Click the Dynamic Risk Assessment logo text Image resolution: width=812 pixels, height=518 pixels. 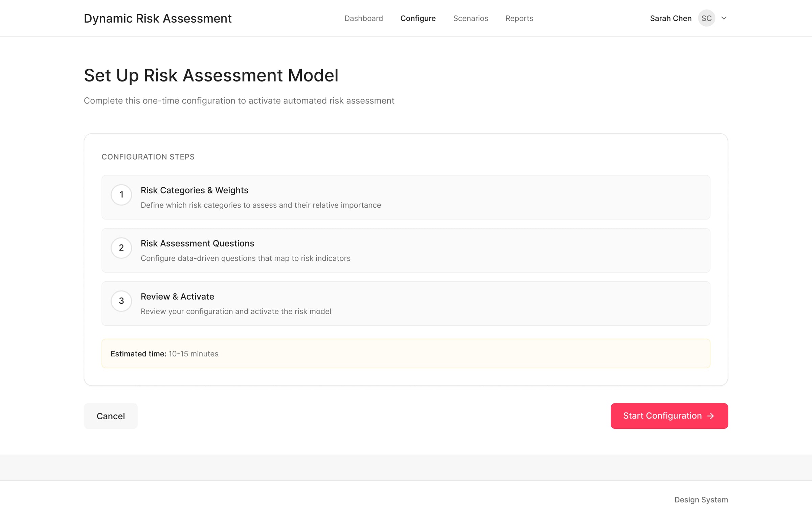(158, 18)
